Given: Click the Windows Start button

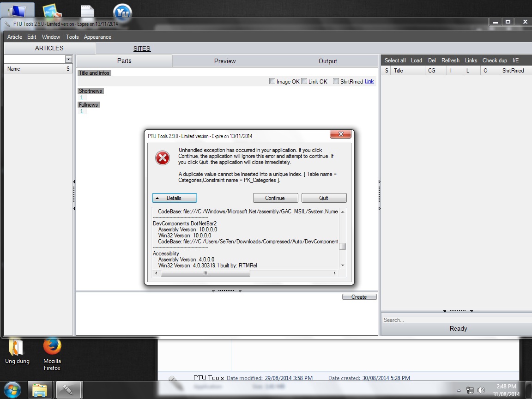Looking at the screenshot, I should [12, 390].
